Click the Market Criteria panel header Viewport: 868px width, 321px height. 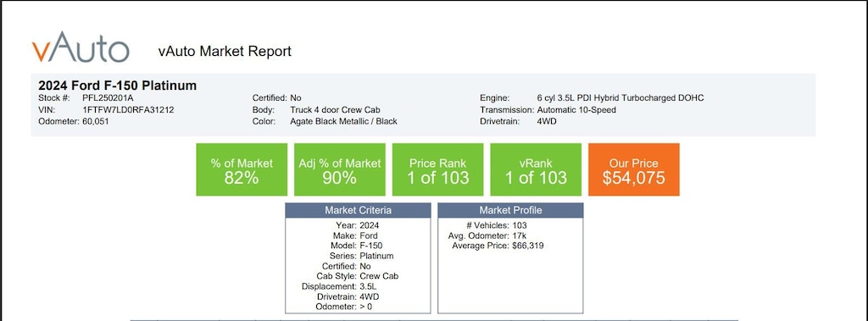point(359,210)
